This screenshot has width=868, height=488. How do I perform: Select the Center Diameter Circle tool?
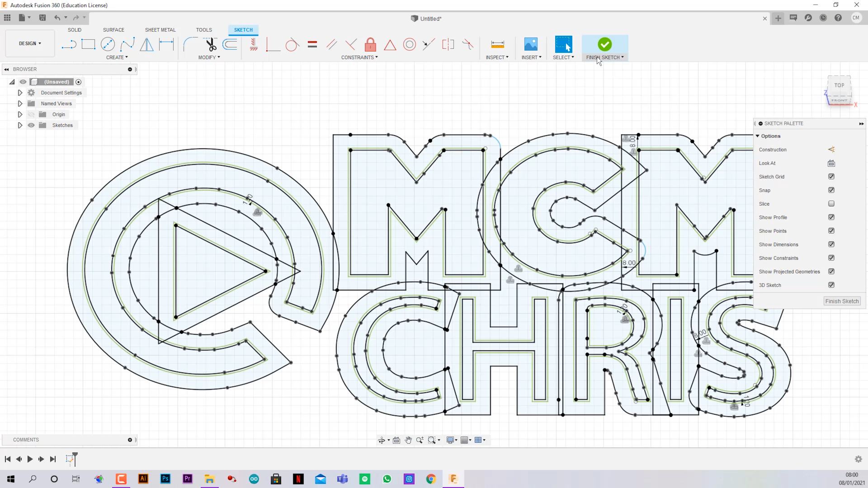pos(108,44)
